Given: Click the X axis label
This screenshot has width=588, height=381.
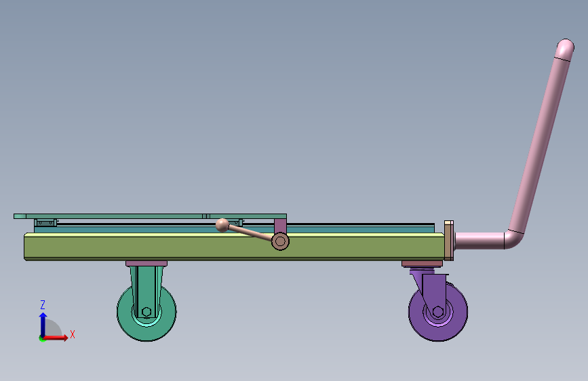Looking at the screenshot, I should 73,334.
